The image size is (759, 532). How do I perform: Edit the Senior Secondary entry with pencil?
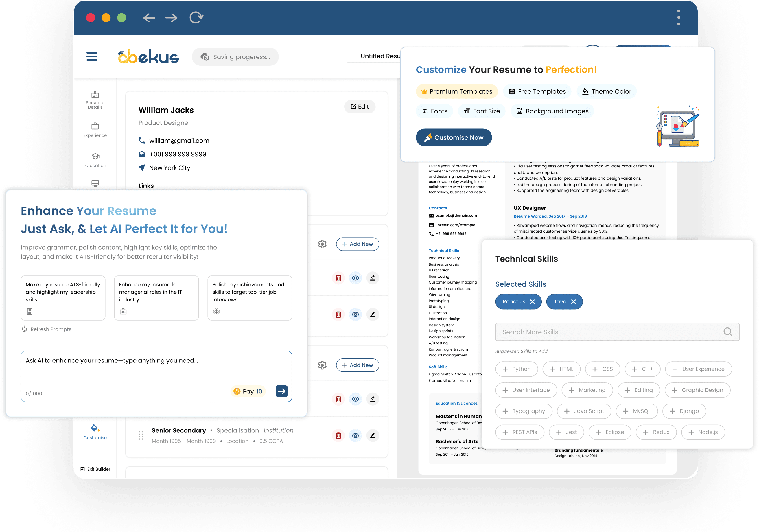373,435
